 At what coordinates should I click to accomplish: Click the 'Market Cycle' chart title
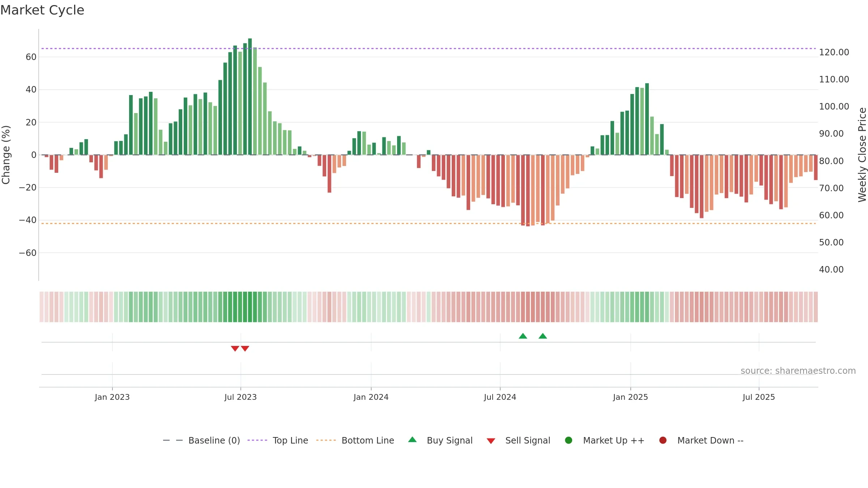(42, 10)
